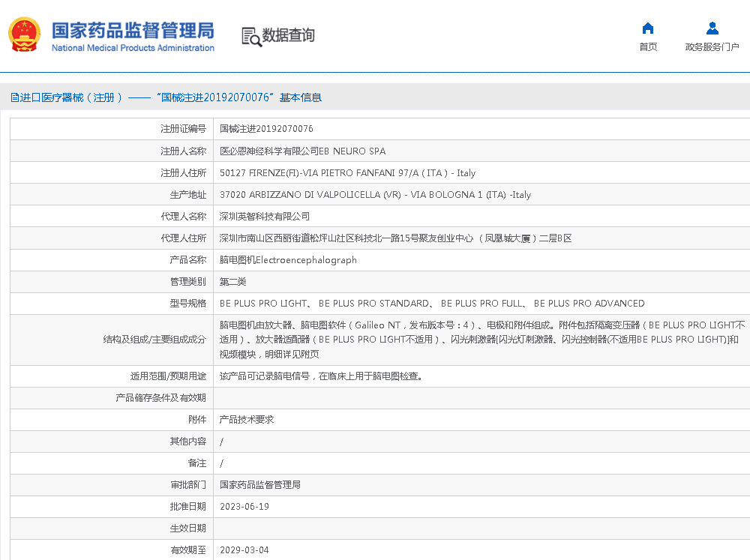Select registration number value 国械注进20192070076 in table
The image size is (750, 560).
click(x=266, y=129)
